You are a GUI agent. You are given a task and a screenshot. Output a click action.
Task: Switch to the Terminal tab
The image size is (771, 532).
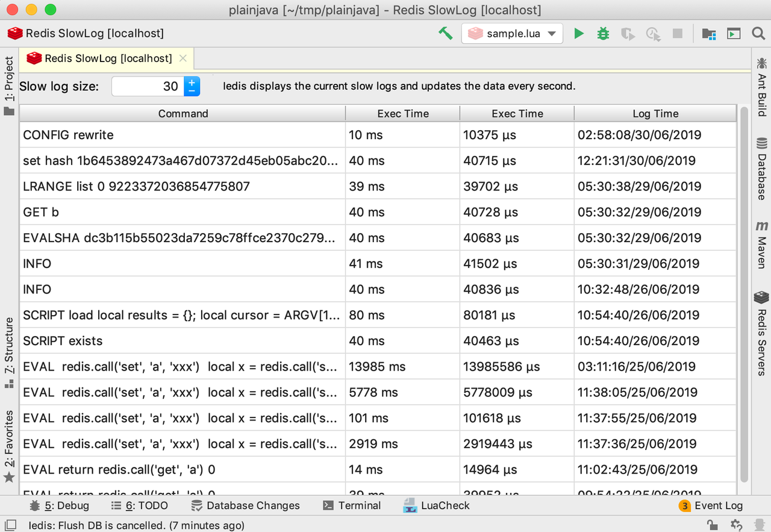pos(352,505)
